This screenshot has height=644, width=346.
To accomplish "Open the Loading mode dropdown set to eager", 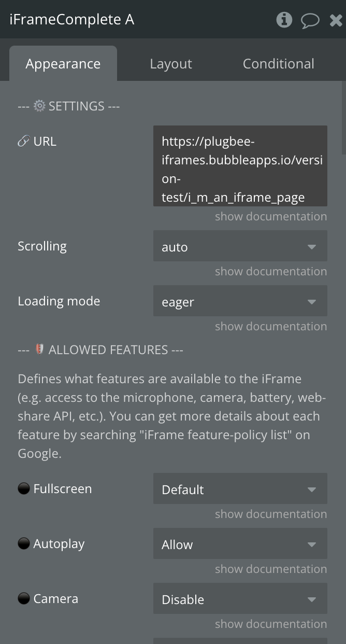I will coord(240,301).
